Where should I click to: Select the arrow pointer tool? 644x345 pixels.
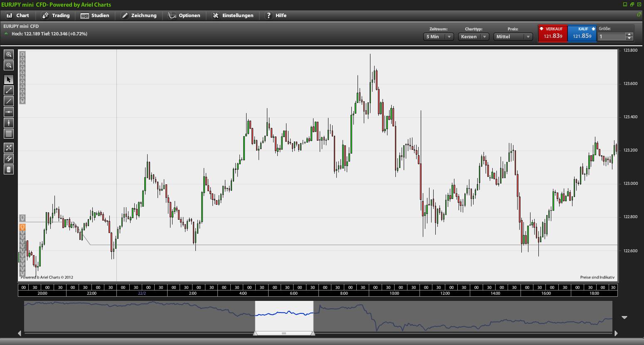point(9,79)
